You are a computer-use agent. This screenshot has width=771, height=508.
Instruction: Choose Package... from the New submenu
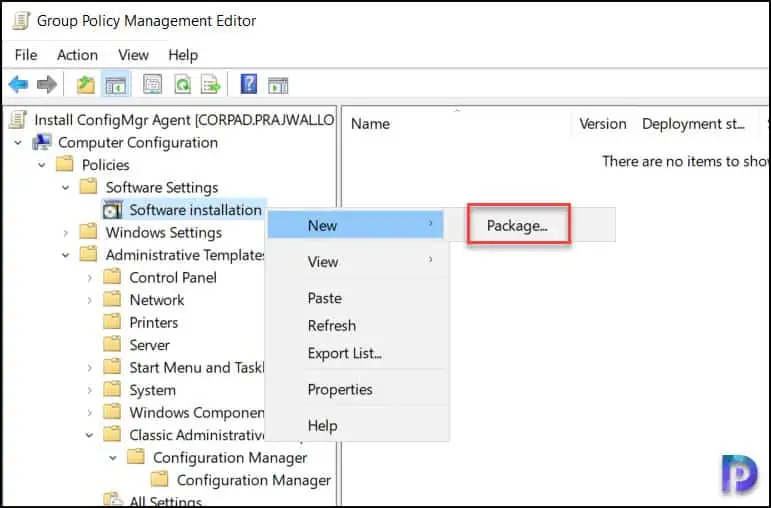click(x=517, y=226)
